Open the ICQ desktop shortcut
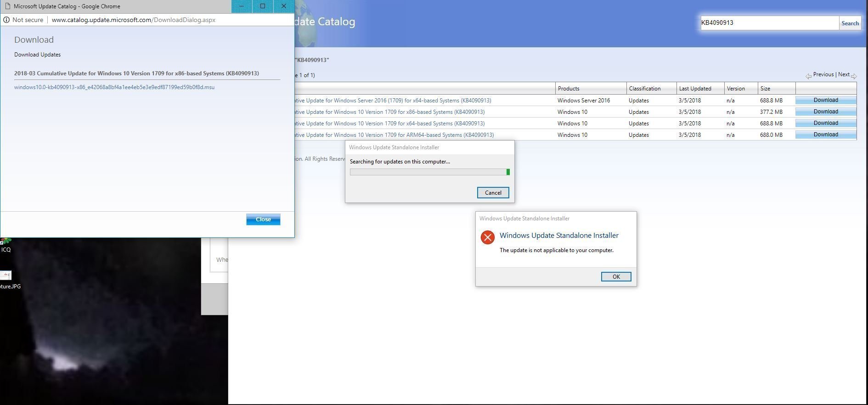The image size is (868, 405). coord(6,245)
